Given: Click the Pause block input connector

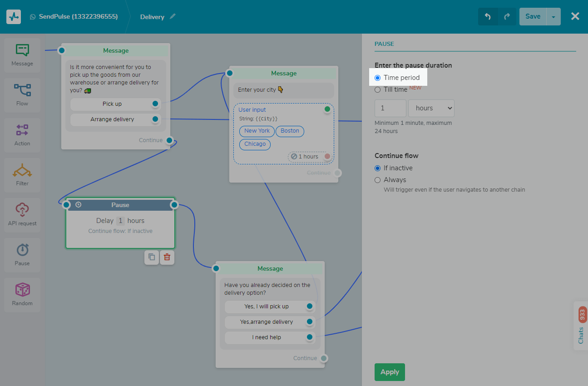Looking at the screenshot, I should pyautogui.click(x=66, y=205).
